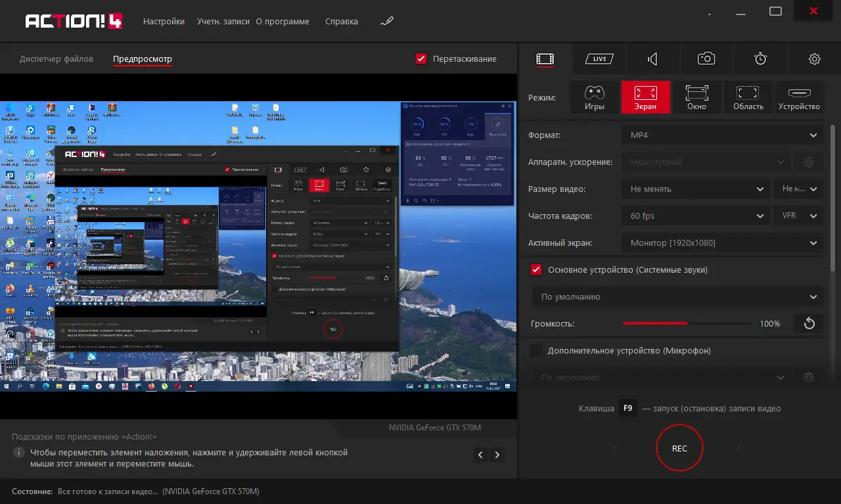The image size is (841, 504).
Task: Open the Формат dropdown showing MP4
Action: (x=722, y=135)
